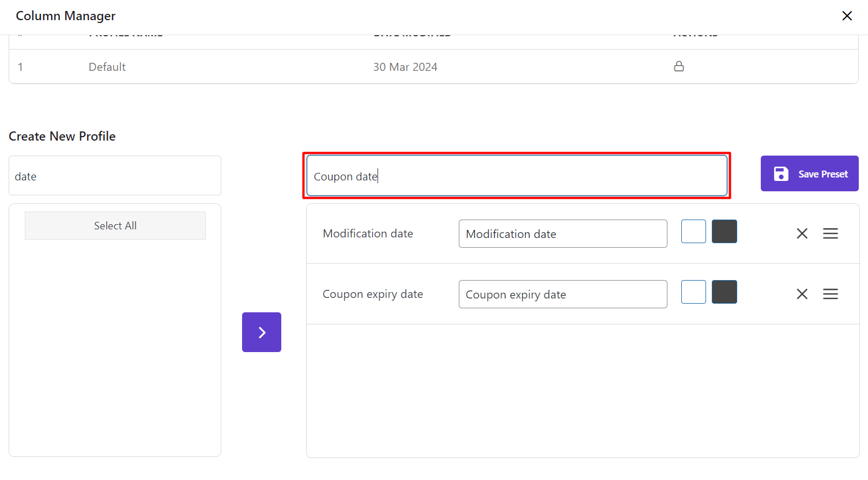Click the profile name field "Coupon date"
This screenshot has width=868, height=480.
click(x=516, y=176)
